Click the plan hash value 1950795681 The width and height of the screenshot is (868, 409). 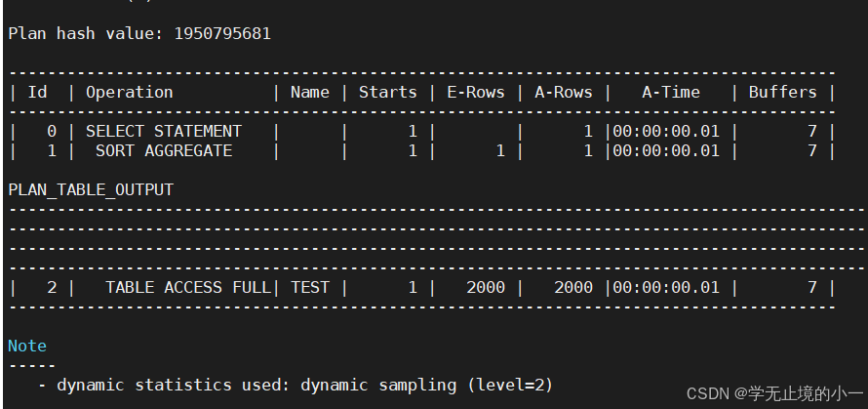pos(222,33)
